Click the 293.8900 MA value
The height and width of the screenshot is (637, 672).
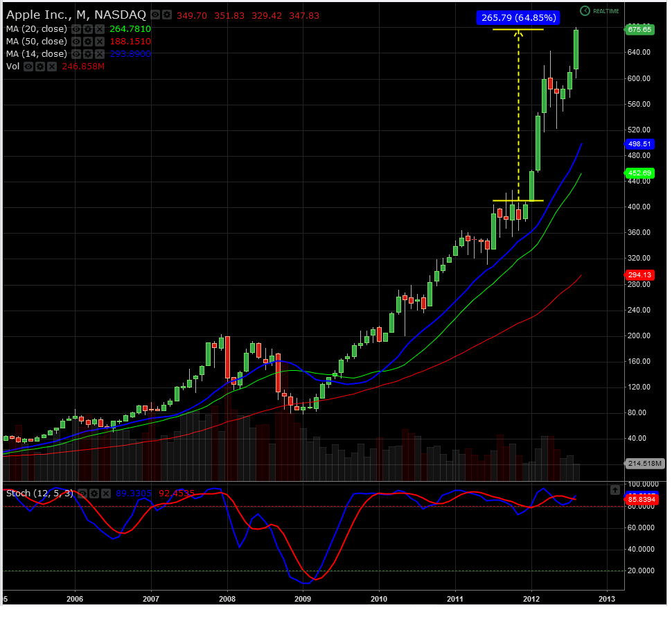130,54
